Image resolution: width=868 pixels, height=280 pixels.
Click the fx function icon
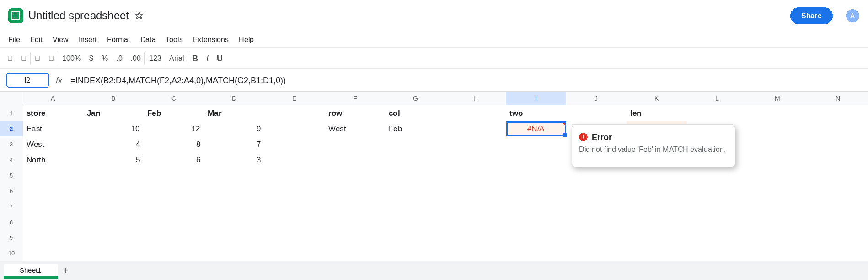(x=59, y=81)
